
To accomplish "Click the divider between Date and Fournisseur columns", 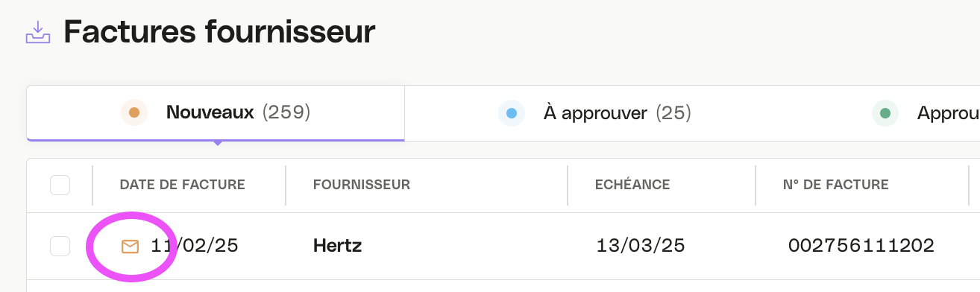I will tap(286, 185).
